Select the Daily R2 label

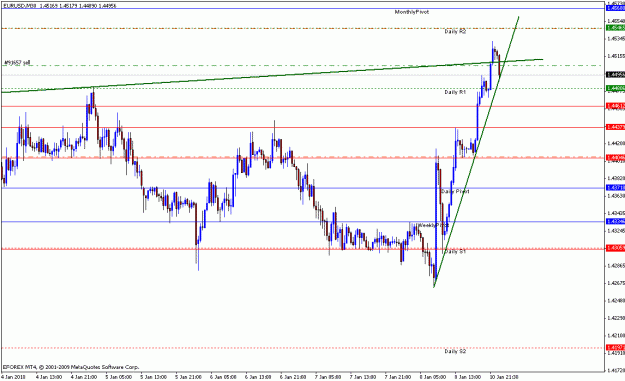(x=455, y=31)
